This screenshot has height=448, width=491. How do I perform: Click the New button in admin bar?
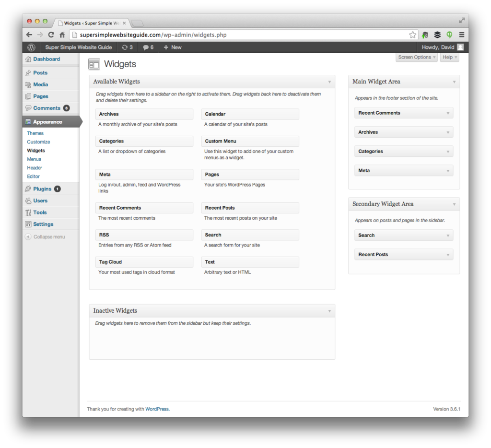(x=173, y=47)
